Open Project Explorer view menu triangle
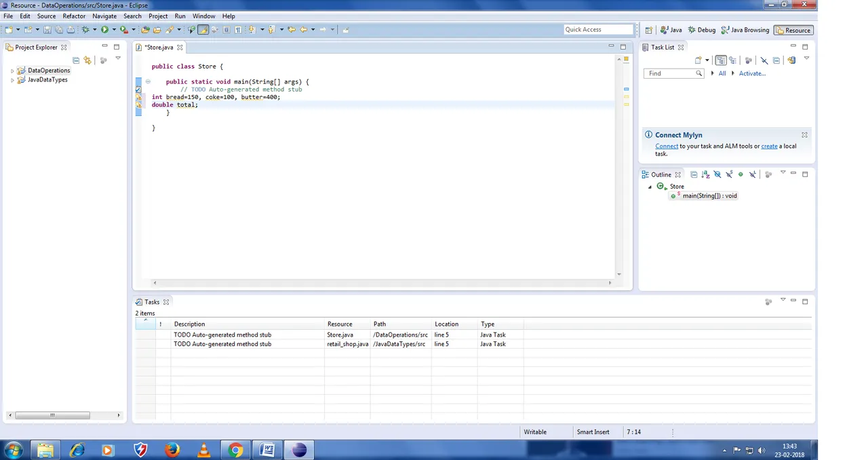Screen dimensions: 868x460 (117, 58)
